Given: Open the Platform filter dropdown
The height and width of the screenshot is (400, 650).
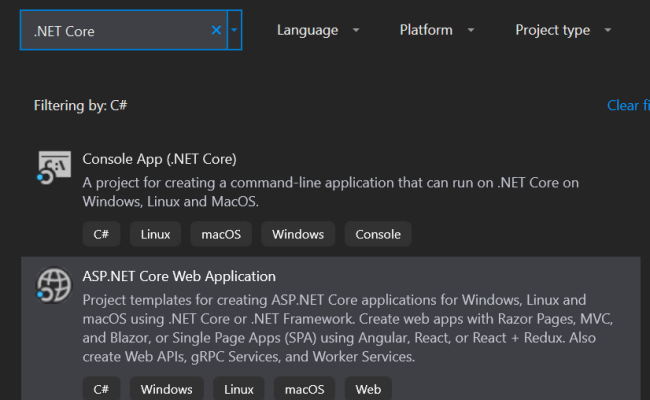Looking at the screenshot, I should pyautogui.click(x=437, y=30).
